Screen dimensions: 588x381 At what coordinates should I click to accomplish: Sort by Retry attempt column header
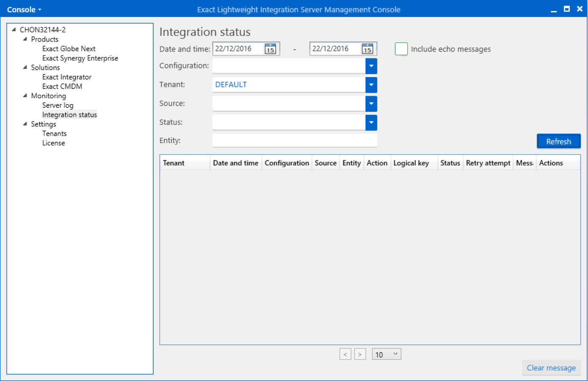coord(488,163)
